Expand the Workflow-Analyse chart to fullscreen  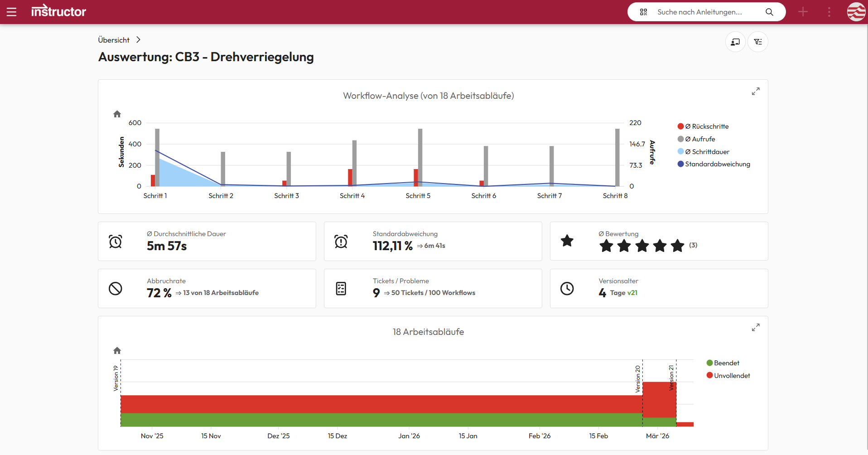click(x=755, y=92)
